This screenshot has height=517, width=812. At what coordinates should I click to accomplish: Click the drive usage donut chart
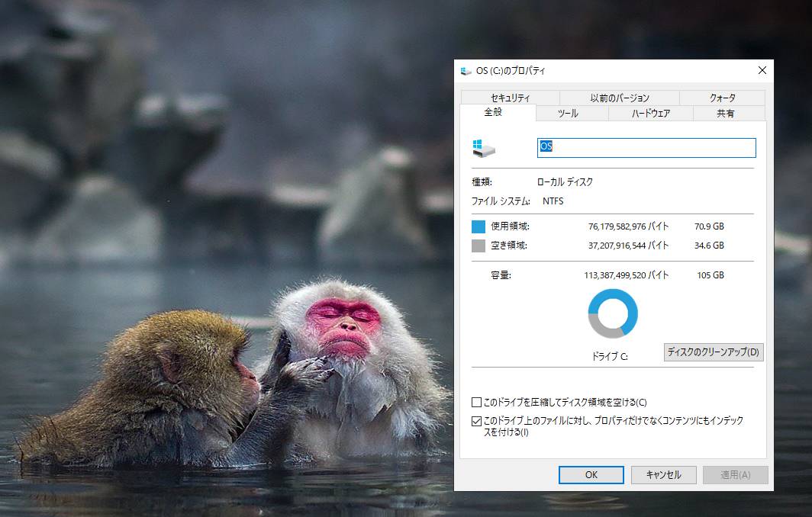pos(613,313)
